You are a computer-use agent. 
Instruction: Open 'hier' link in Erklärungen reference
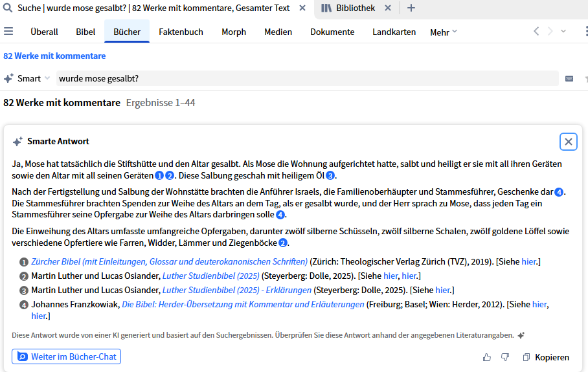point(442,290)
